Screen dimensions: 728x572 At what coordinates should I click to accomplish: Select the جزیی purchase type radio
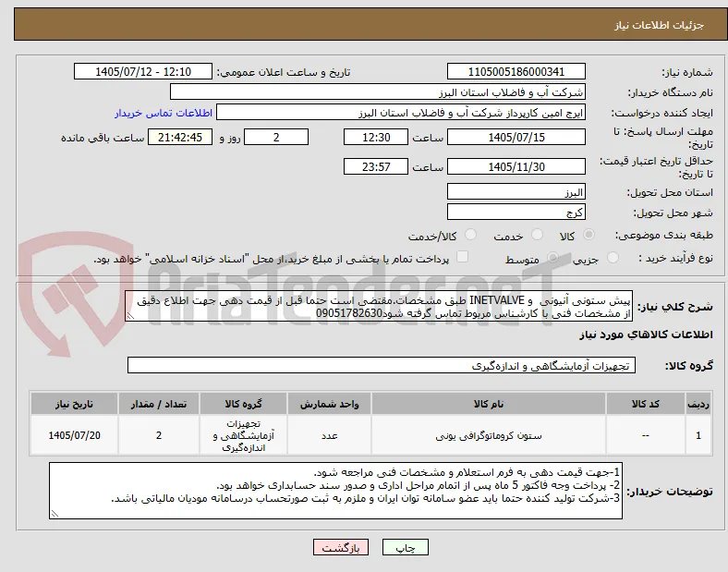point(613,257)
